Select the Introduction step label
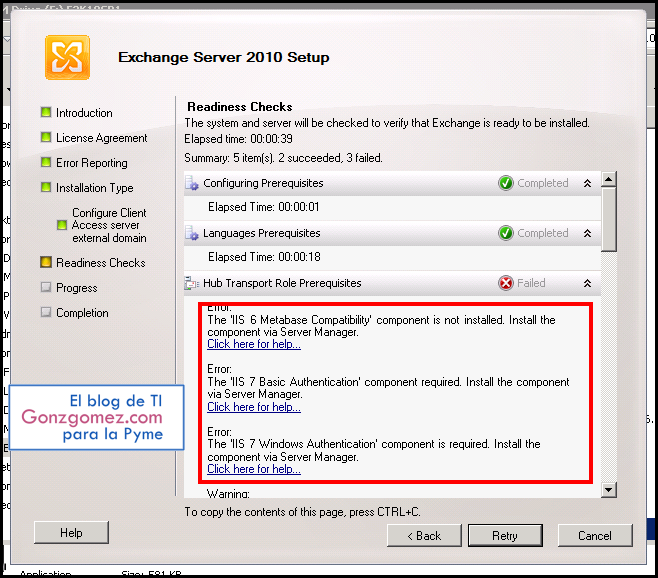 pos(84,113)
